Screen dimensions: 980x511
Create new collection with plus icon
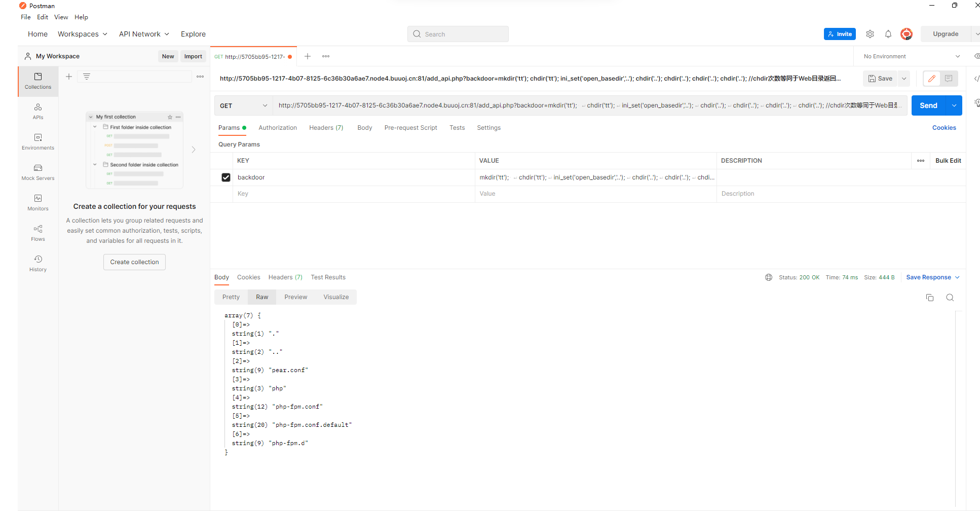tap(69, 77)
